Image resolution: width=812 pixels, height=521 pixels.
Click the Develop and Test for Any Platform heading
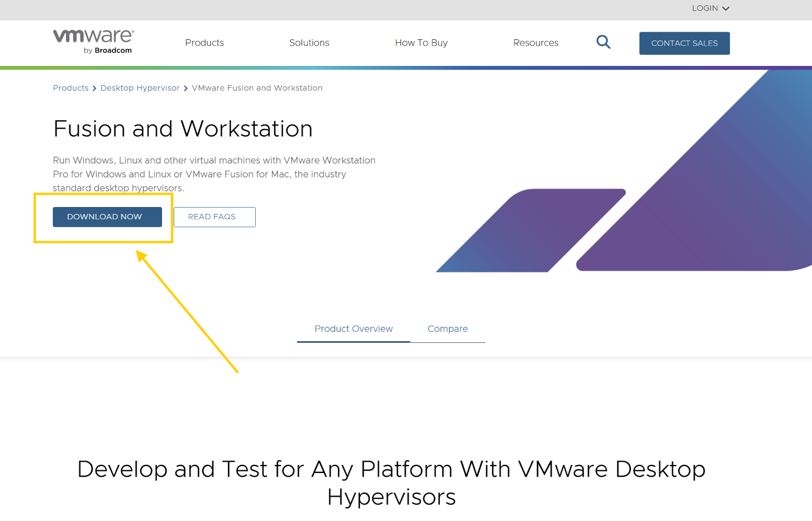tap(391, 483)
